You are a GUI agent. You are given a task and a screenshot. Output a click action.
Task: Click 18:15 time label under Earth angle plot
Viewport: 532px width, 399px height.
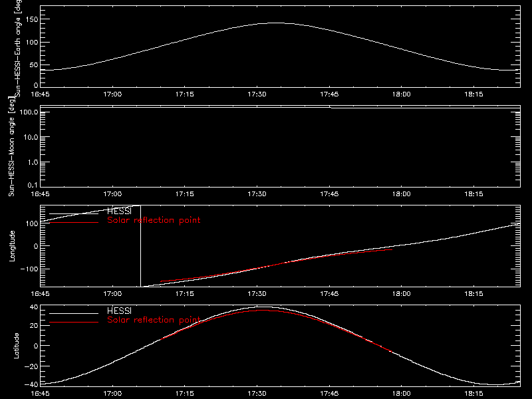473,94
